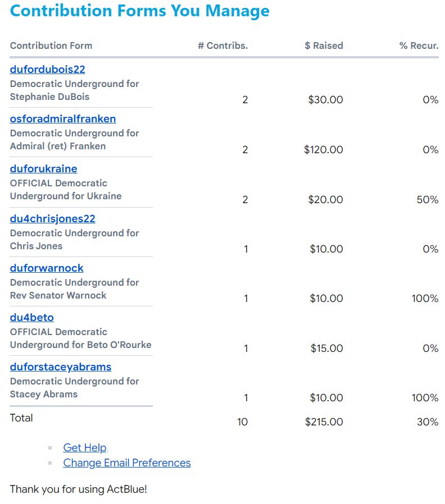This screenshot has width=445, height=504.
Task: Click the $120.00 raised amount
Action: [x=323, y=150]
